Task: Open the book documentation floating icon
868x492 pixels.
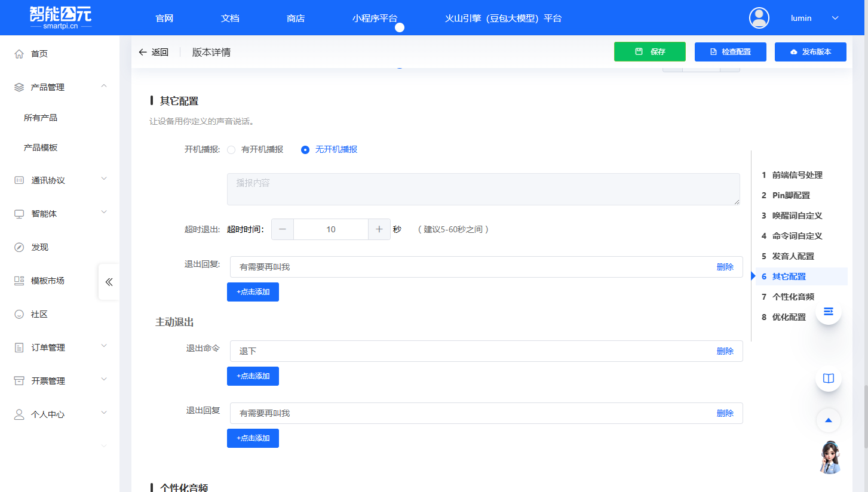Action: click(828, 379)
